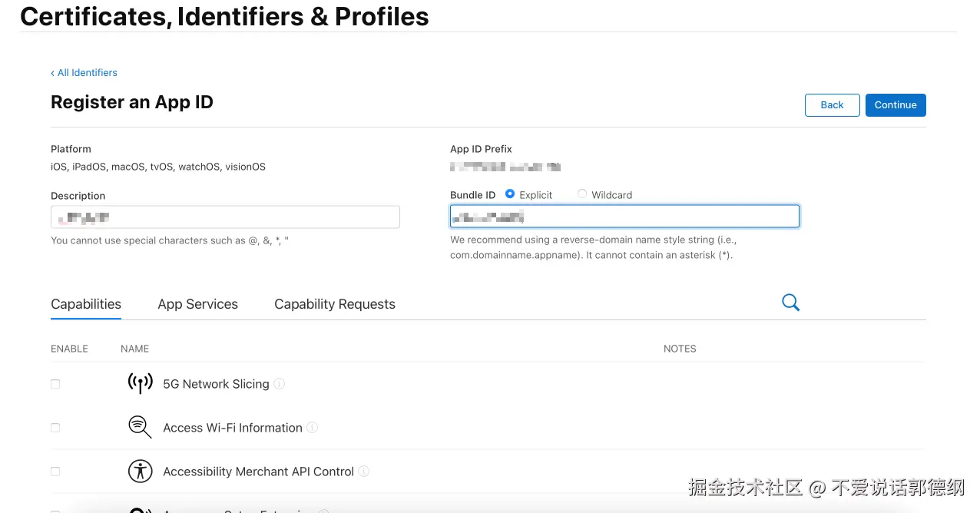This screenshot has height=513, width=980.
Task: Open info tooltip for 5G Network Slicing
Action: (280, 383)
